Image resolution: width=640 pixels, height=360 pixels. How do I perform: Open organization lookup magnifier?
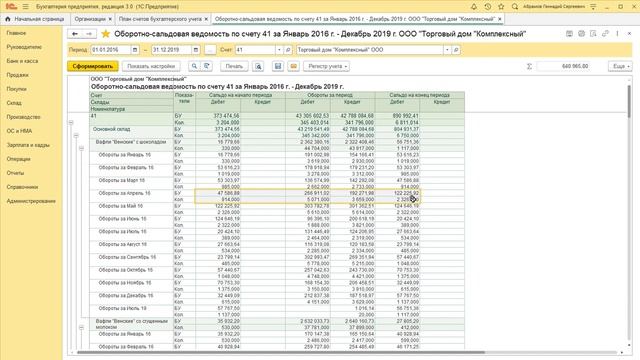tap(456, 50)
